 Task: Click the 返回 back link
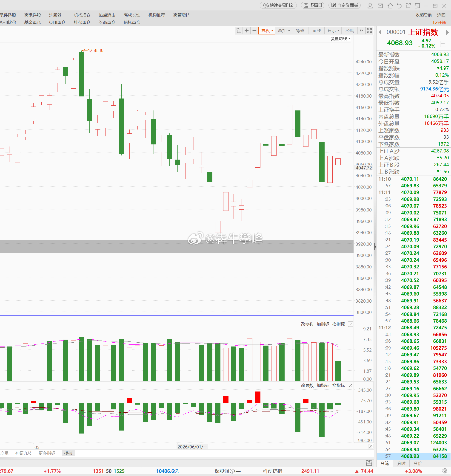pyautogui.click(x=441, y=15)
